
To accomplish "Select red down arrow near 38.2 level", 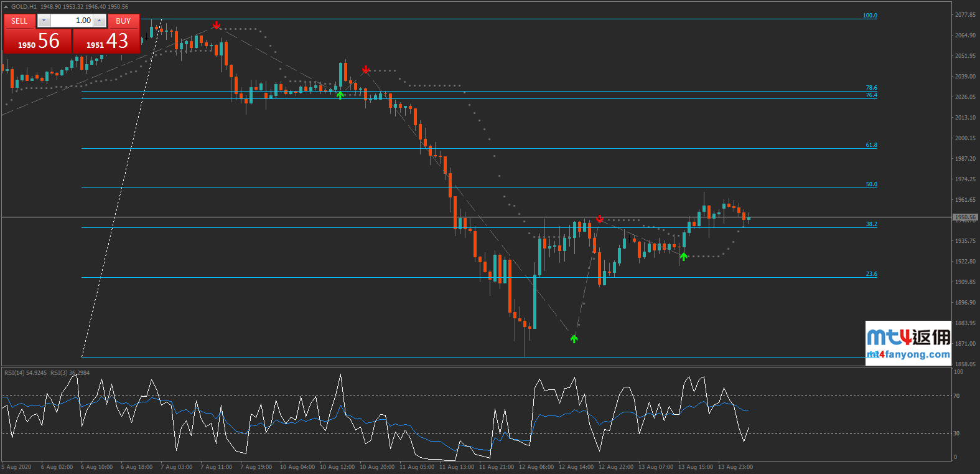I will point(599,219).
